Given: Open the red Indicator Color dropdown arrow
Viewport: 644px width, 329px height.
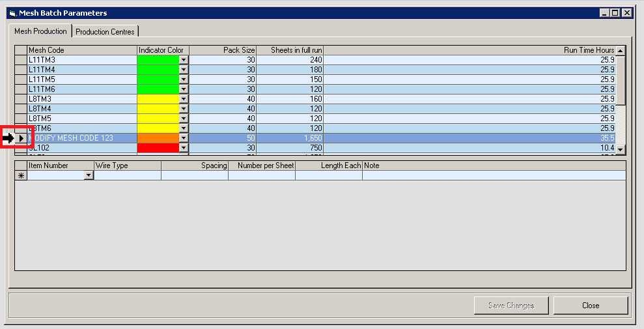Looking at the screenshot, I should coord(184,148).
